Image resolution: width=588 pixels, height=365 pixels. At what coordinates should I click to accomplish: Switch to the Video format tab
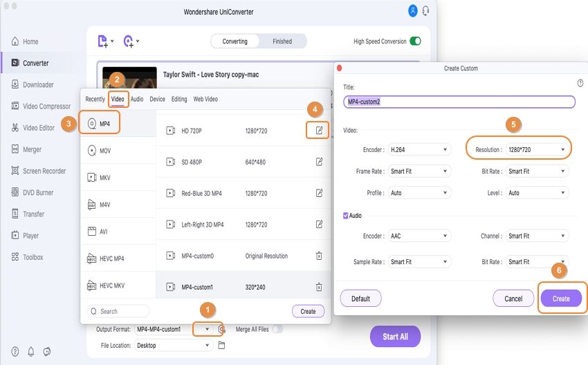pyautogui.click(x=118, y=99)
